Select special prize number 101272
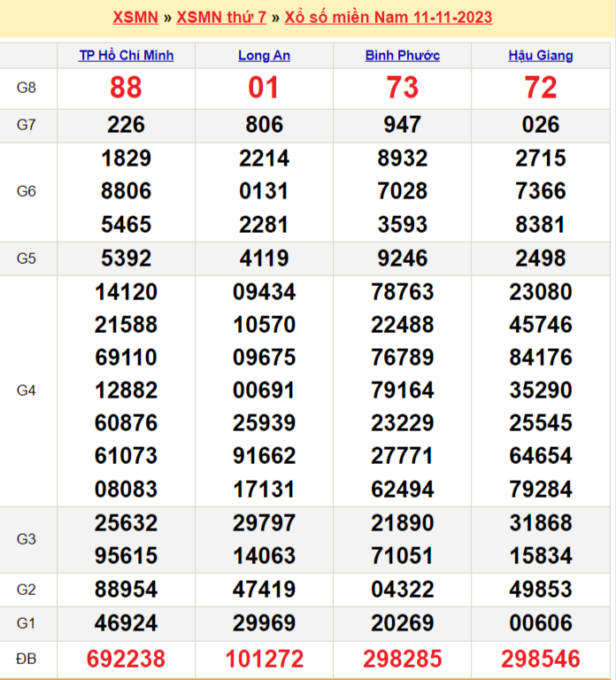Image resolution: width=616 pixels, height=680 pixels. 264,659
